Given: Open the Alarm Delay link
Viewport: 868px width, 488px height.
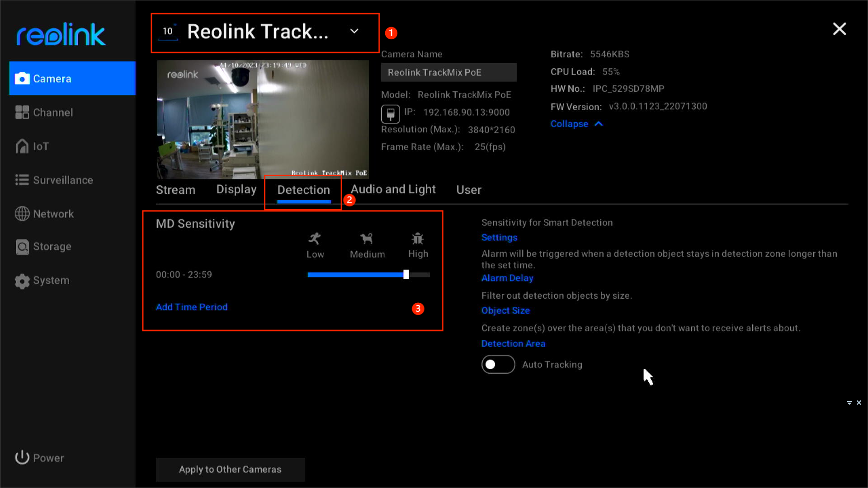Looking at the screenshot, I should (x=507, y=278).
